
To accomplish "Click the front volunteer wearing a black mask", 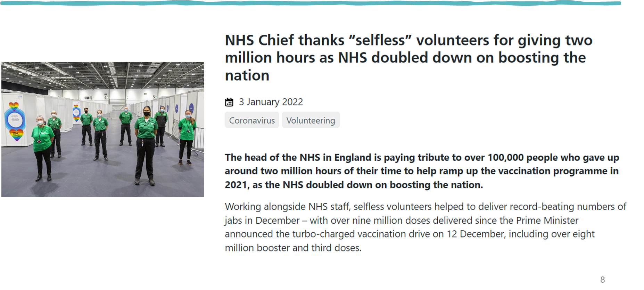I will click(x=146, y=144).
